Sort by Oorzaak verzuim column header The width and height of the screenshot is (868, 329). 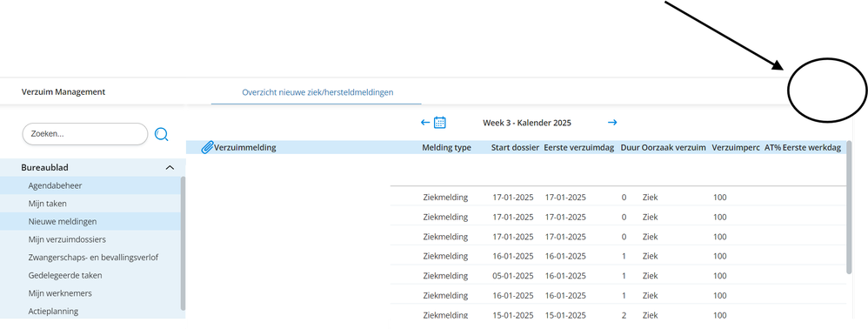(674, 147)
